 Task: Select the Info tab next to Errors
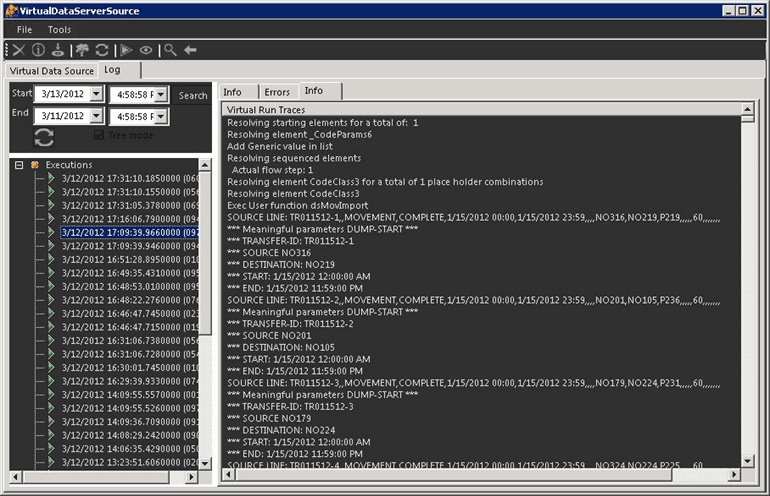click(x=320, y=90)
